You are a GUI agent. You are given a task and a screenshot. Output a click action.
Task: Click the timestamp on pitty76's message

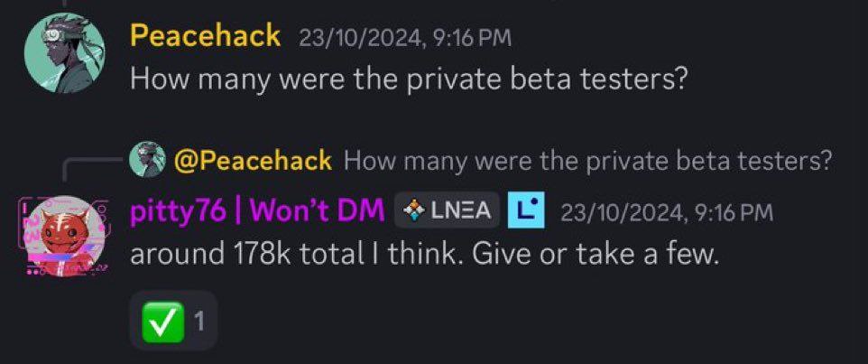(667, 211)
